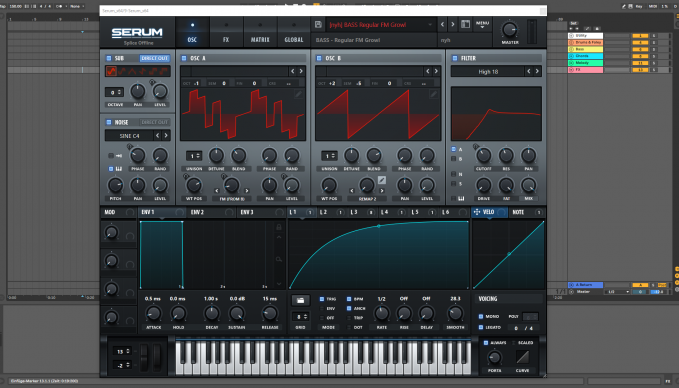Click the LFO SMOOTH knob
Viewport: 679px width, 388px height.
coord(455,313)
